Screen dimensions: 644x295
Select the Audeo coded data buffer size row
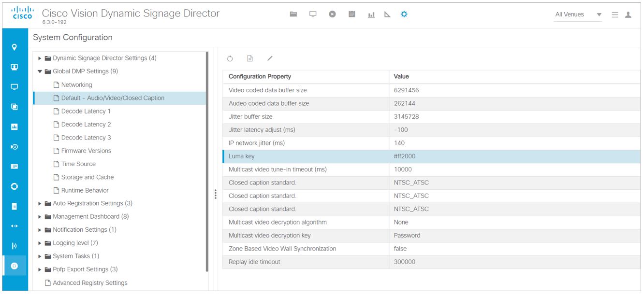click(431, 103)
